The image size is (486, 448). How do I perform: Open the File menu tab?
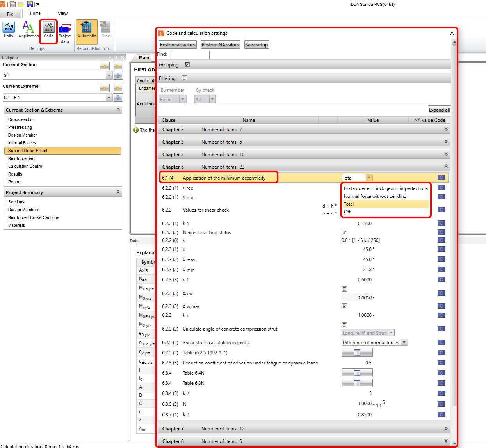point(10,14)
